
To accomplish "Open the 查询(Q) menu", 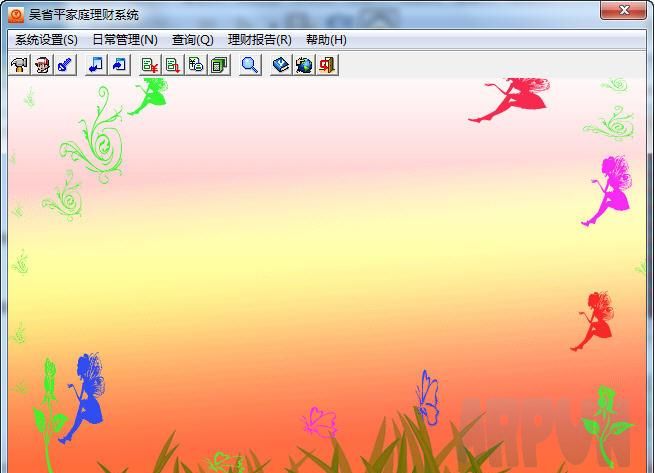I will pos(193,40).
